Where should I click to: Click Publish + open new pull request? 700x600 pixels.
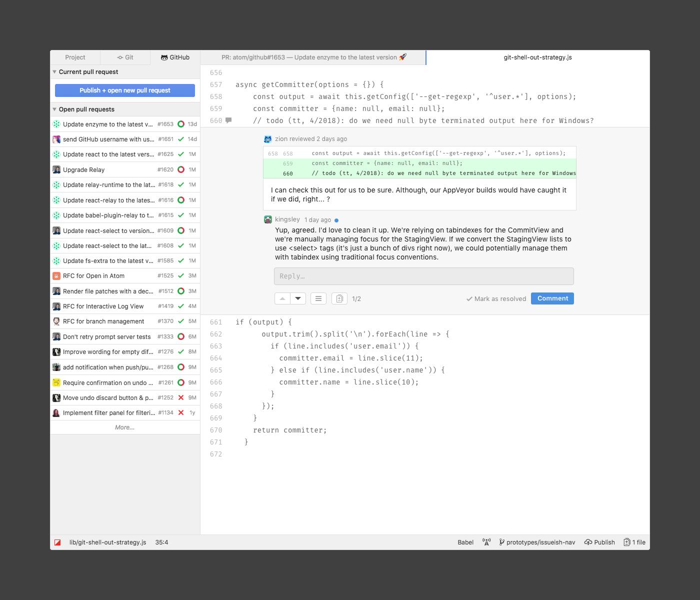click(125, 90)
